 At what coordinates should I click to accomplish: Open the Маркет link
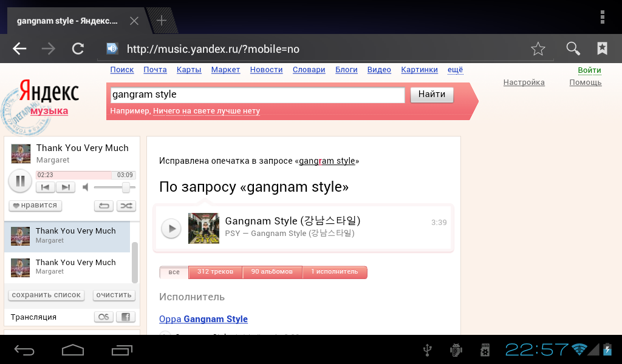tap(225, 70)
